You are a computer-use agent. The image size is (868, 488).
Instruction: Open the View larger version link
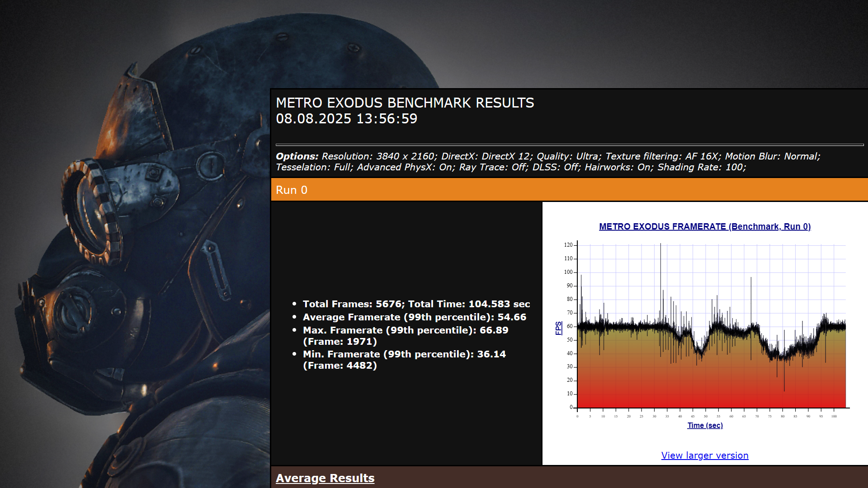704,455
